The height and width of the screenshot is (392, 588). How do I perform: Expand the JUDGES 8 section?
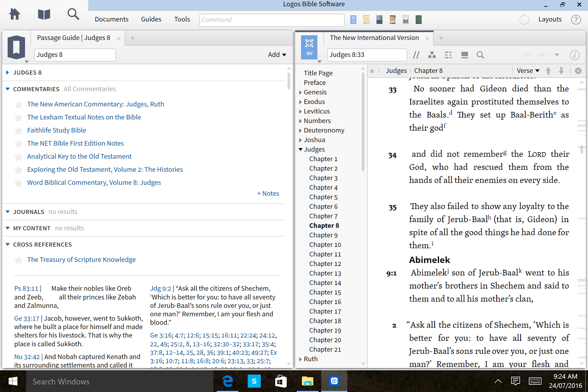tap(8, 73)
